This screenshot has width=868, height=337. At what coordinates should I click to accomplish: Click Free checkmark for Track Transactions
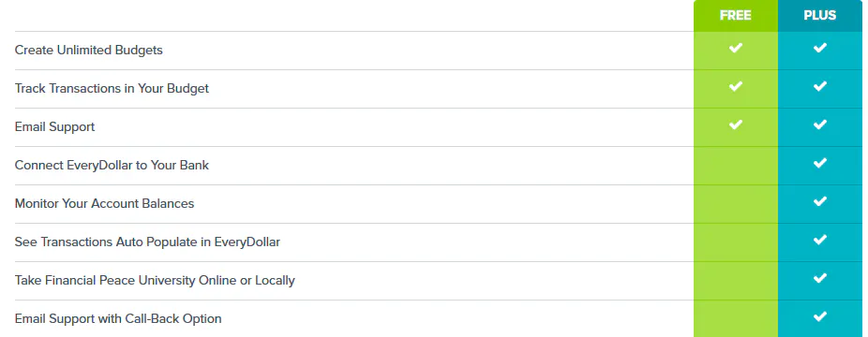pos(735,86)
